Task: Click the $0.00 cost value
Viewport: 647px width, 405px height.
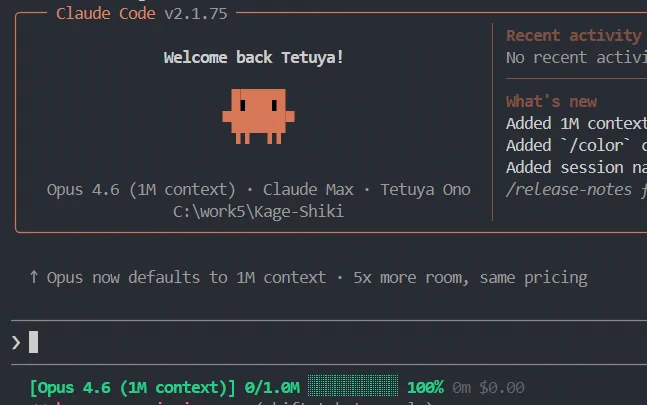Action: click(502, 388)
